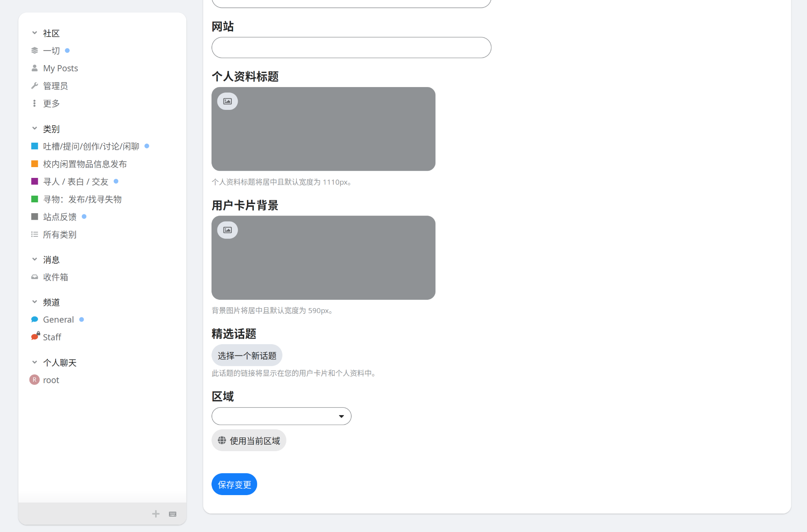807x532 pixels.
Task: Click the root user avatar
Action: click(x=34, y=380)
